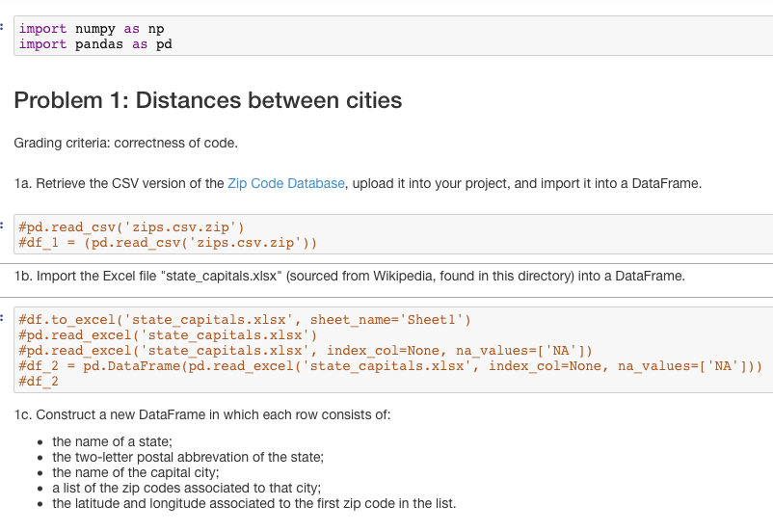Click the 1a instruction text 'Retrieve the CSV version'
Viewport: 773px width, 532px height.
pyautogui.click(x=358, y=183)
